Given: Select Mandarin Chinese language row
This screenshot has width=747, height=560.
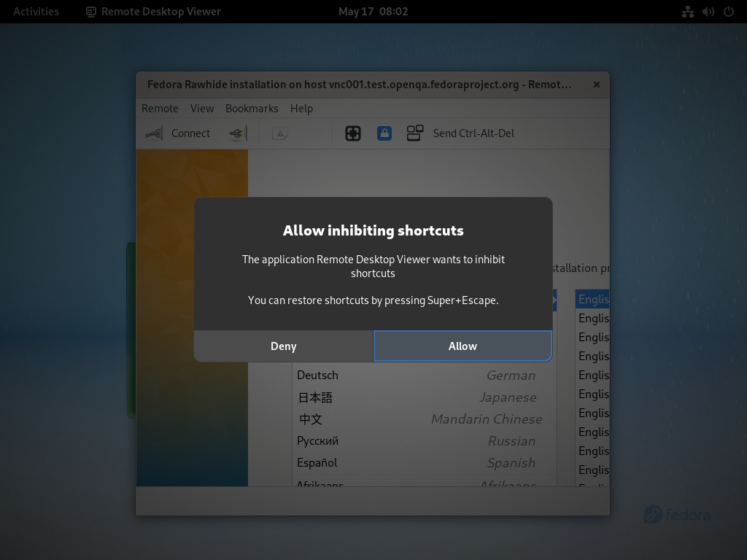Looking at the screenshot, I should coord(425,419).
